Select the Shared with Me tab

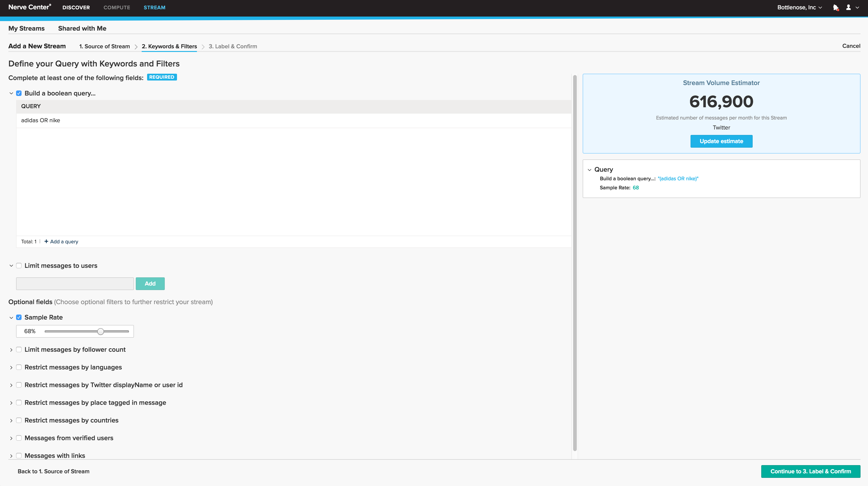point(82,28)
